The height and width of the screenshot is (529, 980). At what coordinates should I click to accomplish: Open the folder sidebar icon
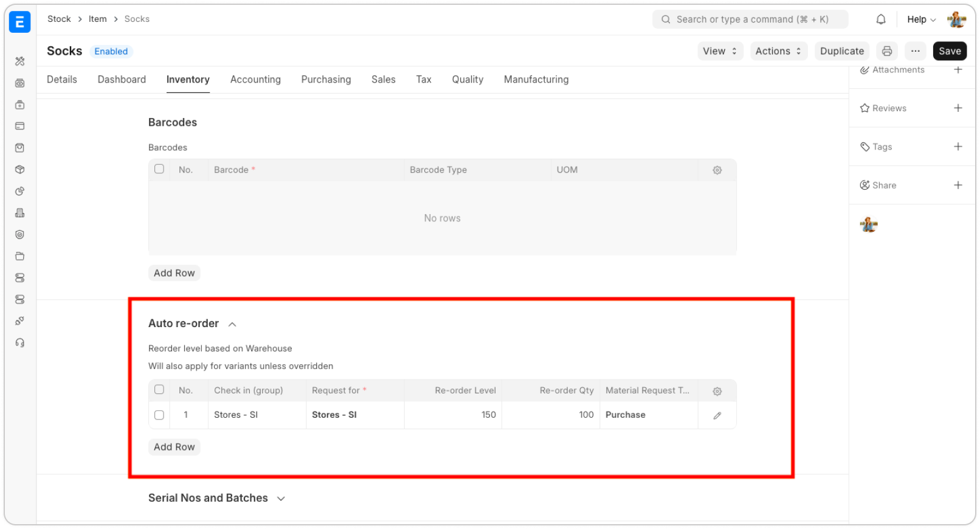[20, 256]
